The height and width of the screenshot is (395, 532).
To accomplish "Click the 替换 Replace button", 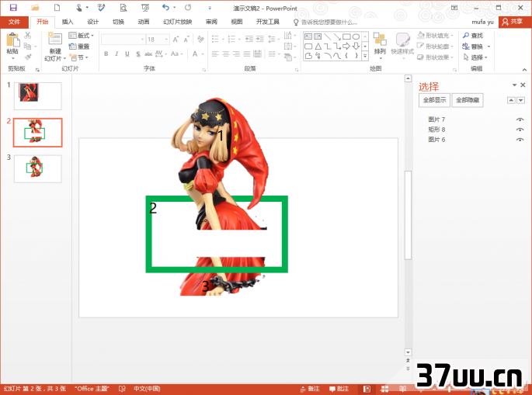I will tap(473, 47).
